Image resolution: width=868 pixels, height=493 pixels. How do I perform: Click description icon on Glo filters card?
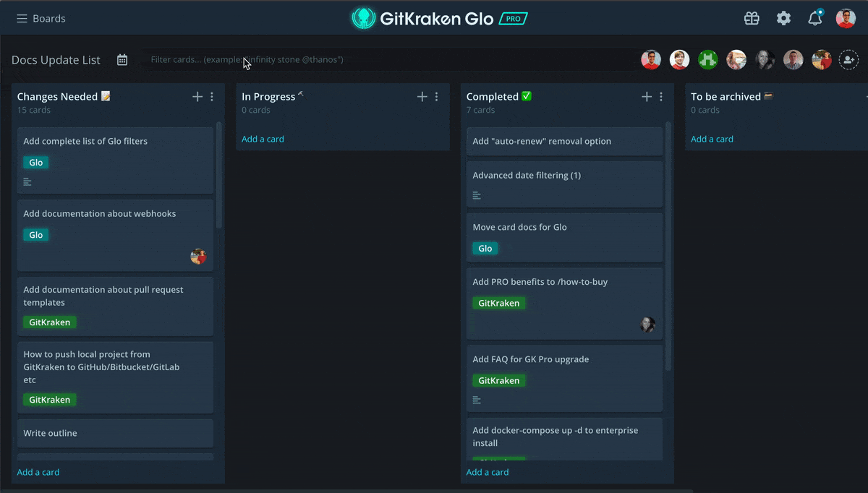click(27, 182)
